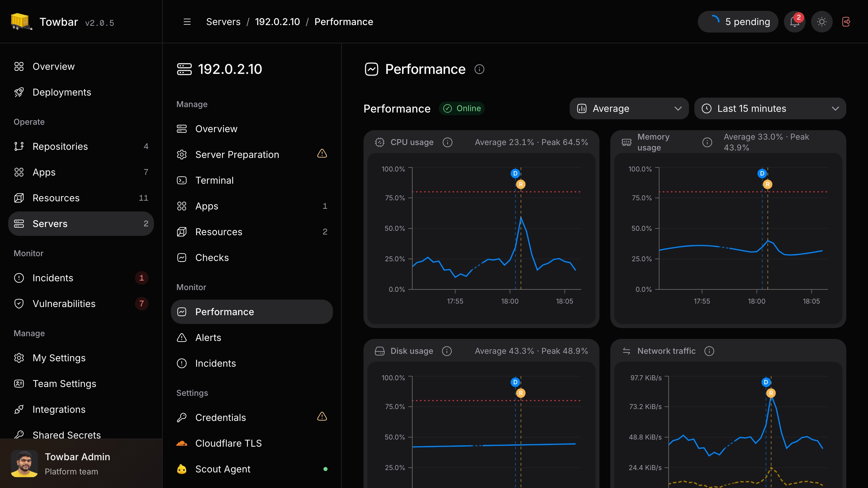Open My Settings
868x488 pixels.
[x=81, y=358]
